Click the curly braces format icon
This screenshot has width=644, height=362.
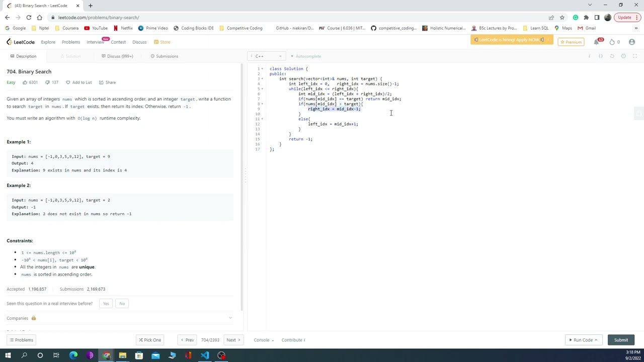(x=600, y=56)
